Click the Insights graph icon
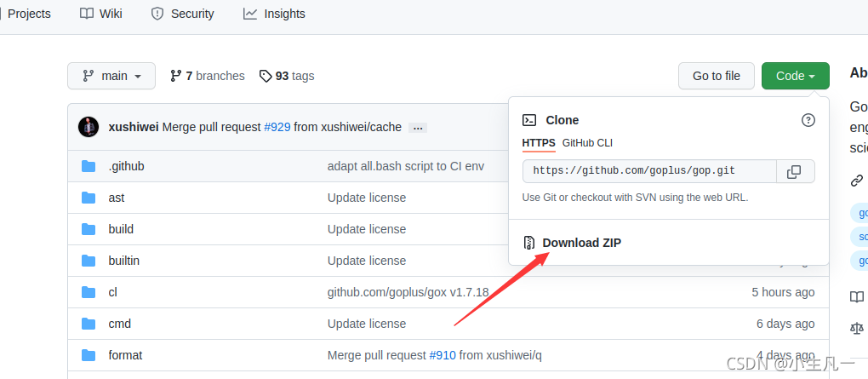Viewport: 868px width, 379px height. click(x=250, y=14)
